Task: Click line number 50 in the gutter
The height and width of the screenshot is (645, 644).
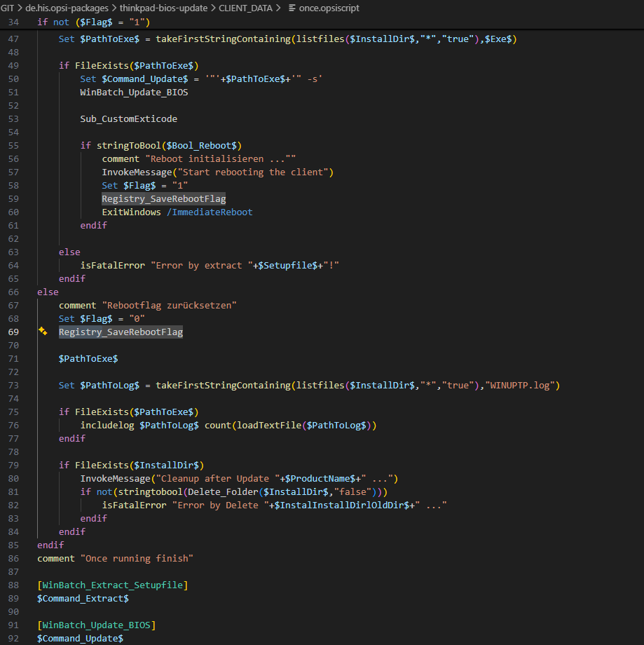Action: (14, 79)
